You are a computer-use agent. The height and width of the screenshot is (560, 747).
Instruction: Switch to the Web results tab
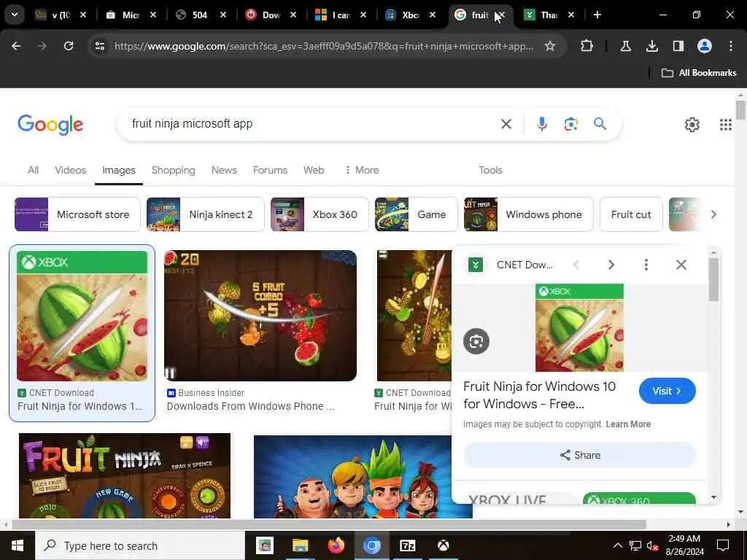point(314,170)
